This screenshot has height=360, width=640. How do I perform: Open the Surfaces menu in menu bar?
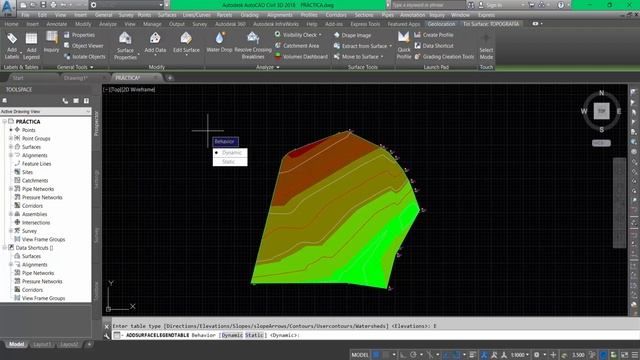click(167, 15)
